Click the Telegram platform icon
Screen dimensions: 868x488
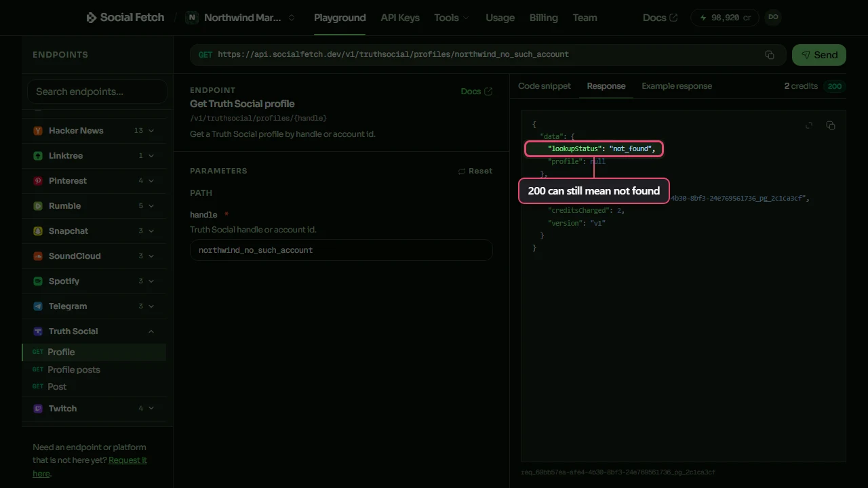click(38, 306)
